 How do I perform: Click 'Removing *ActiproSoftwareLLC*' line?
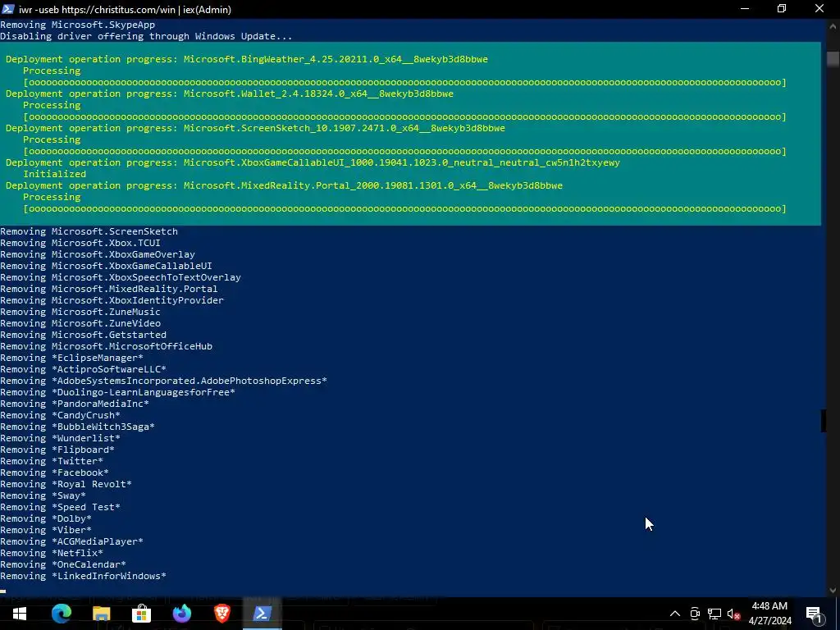83,369
